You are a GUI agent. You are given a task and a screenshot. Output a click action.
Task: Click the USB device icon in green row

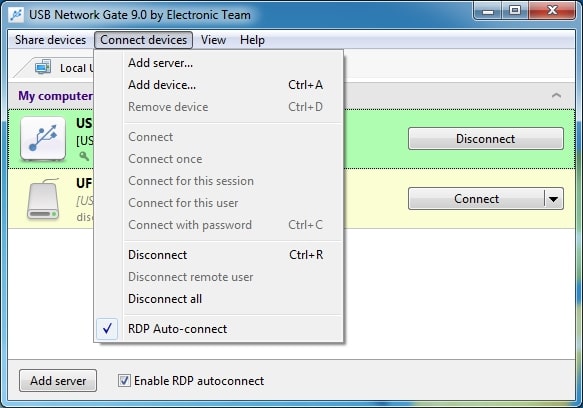(43, 138)
